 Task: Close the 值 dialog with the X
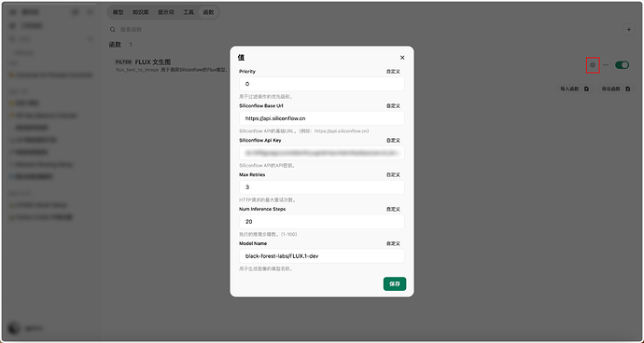(402, 58)
